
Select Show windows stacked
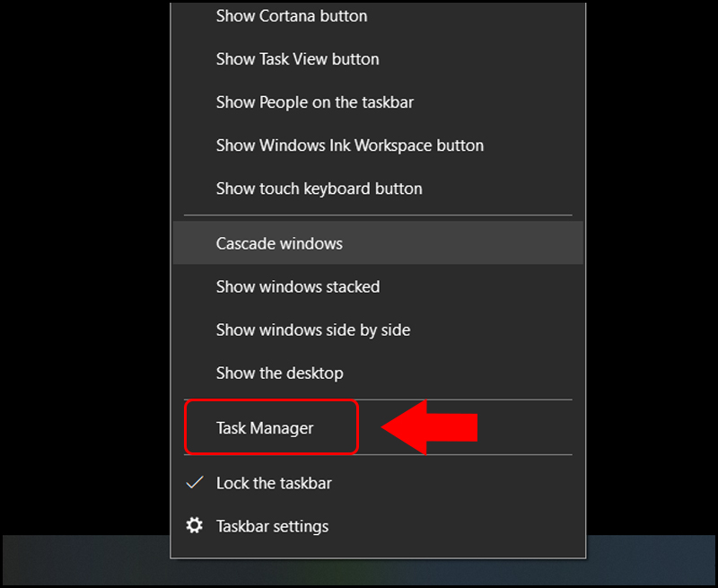[x=297, y=286]
